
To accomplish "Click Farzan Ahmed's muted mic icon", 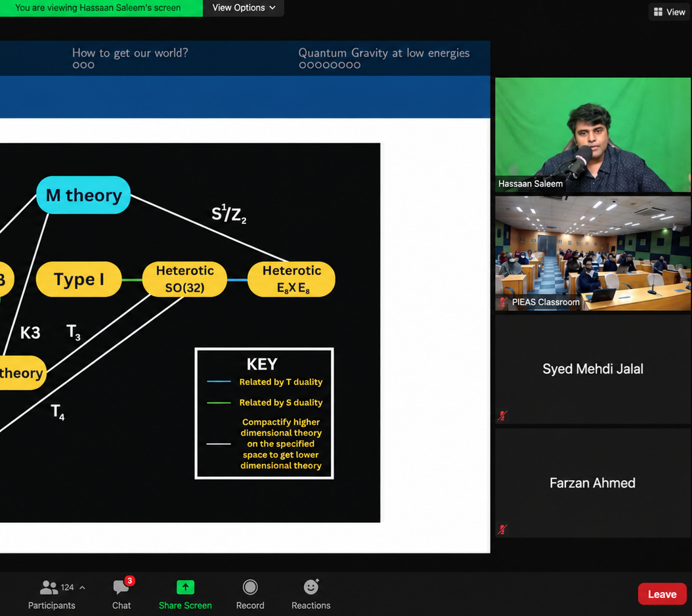I will click(502, 529).
